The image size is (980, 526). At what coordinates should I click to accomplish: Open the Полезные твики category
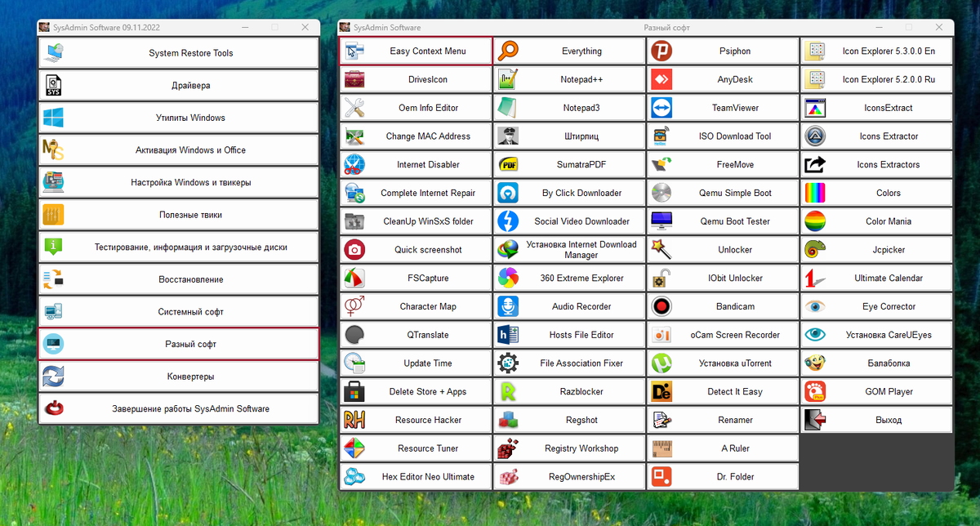click(x=178, y=215)
